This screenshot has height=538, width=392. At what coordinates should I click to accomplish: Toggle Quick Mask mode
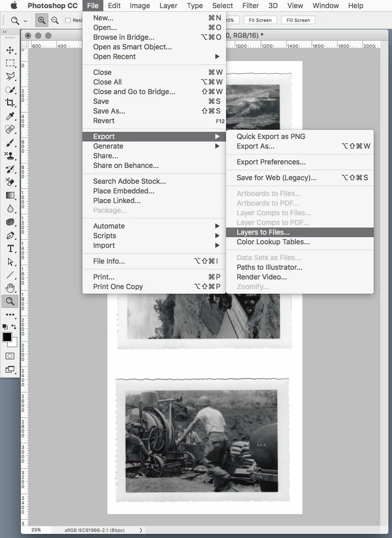coord(10,356)
